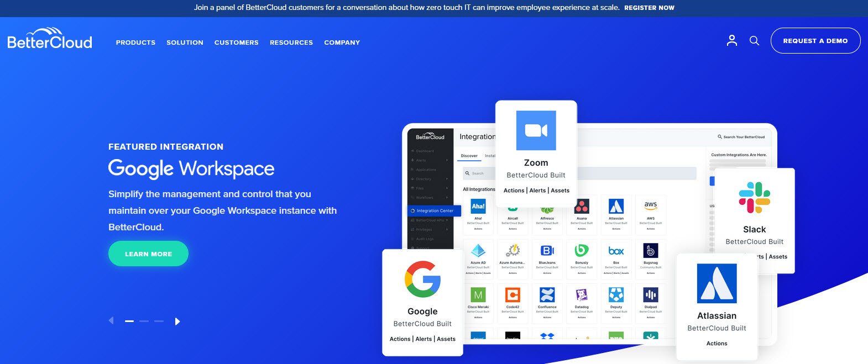Image resolution: width=868 pixels, height=364 pixels.
Task: Go to previous carousel slide arrow
Action: 111,320
